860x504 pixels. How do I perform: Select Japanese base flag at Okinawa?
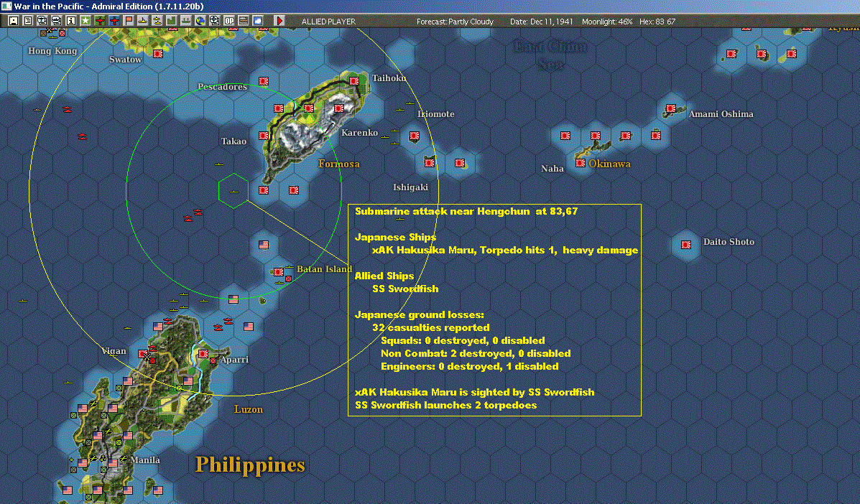[581, 163]
